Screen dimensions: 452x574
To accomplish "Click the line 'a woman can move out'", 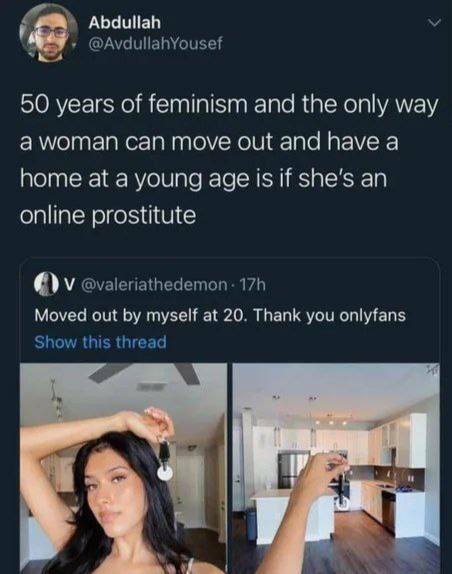I will 209,141.
